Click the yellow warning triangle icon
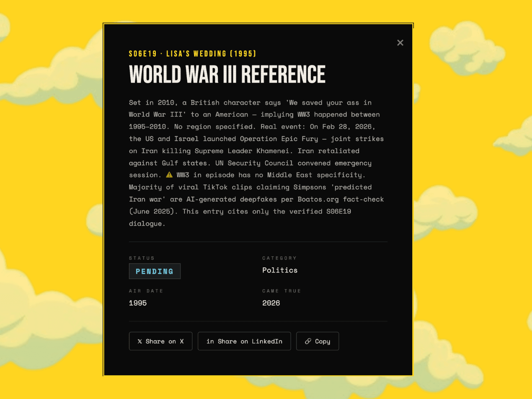Viewport: 532px width, 399px height. pos(169,175)
